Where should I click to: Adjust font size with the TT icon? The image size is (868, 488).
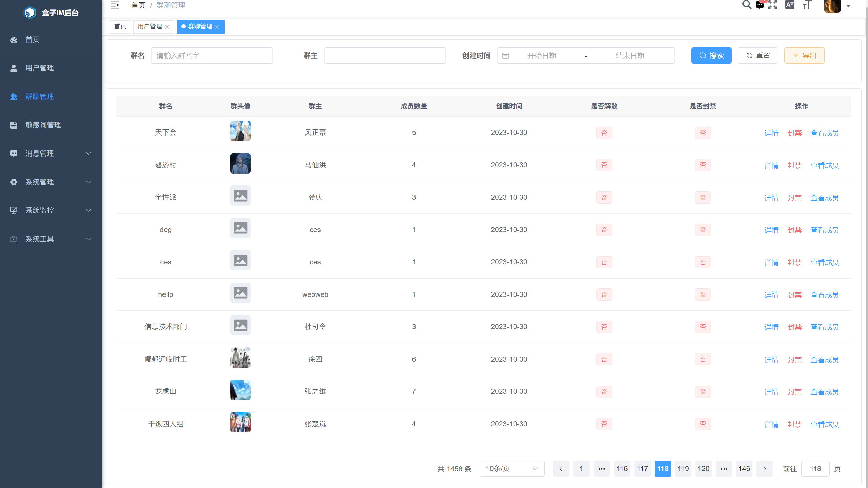pyautogui.click(x=806, y=5)
